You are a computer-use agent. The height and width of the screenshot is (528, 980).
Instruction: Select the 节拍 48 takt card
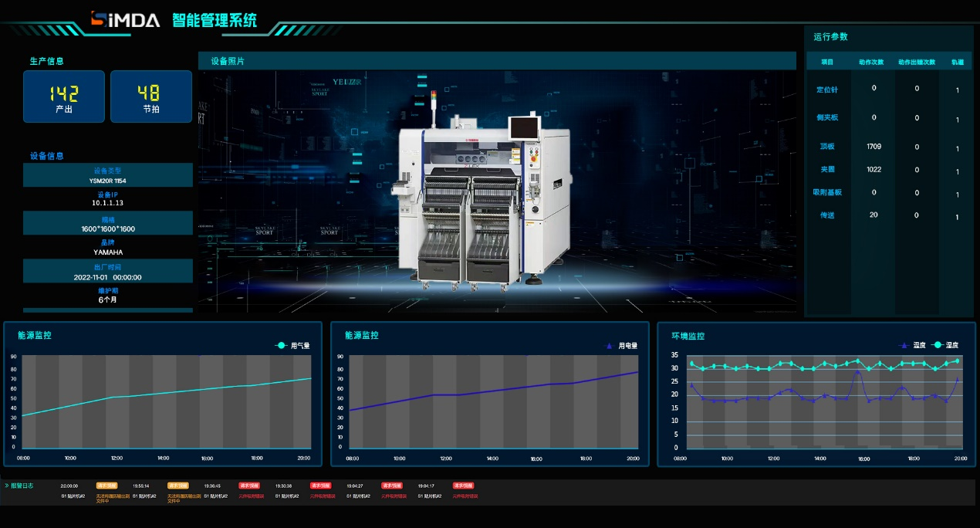pos(151,96)
